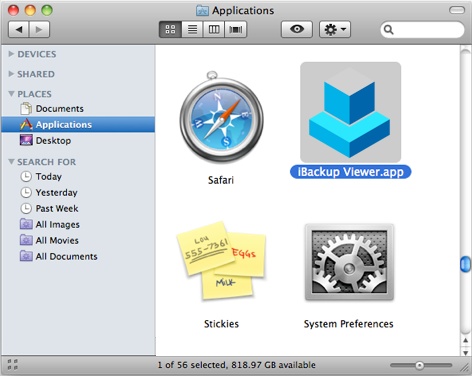Image resolution: width=472 pixels, height=376 pixels.
Task: Click the scroll up arrow
Action: pos(465,341)
